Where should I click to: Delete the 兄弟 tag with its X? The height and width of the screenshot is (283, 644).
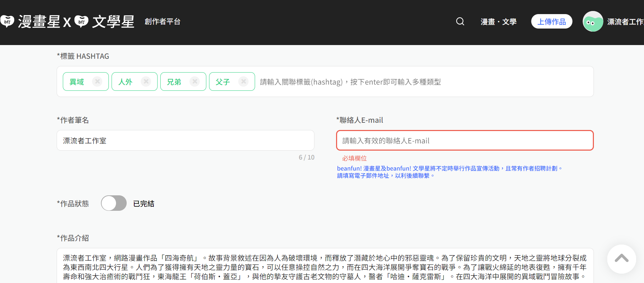(x=195, y=81)
